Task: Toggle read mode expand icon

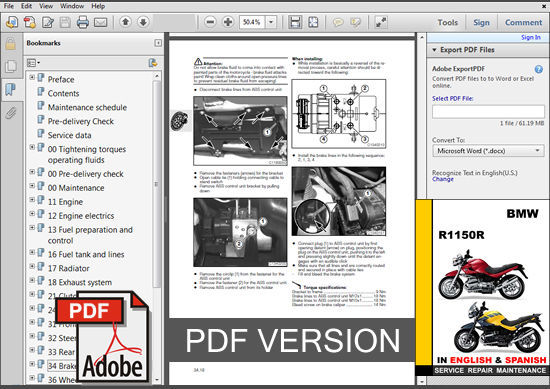Action: [381, 22]
